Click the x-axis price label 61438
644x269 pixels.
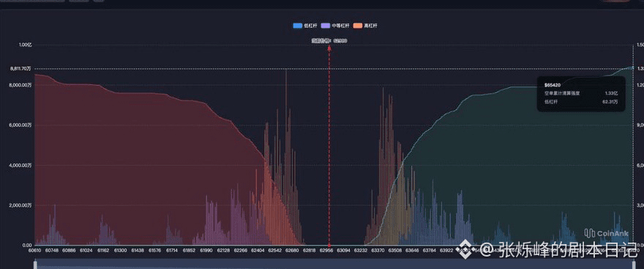(x=137, y=251)
